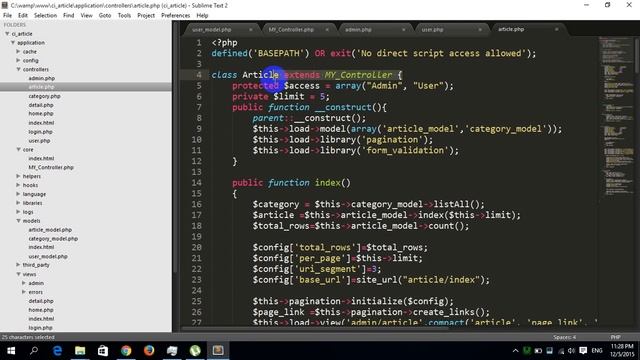Expand the errors folder under views
Screen dimensions: 640x360
tap(24, 292)
